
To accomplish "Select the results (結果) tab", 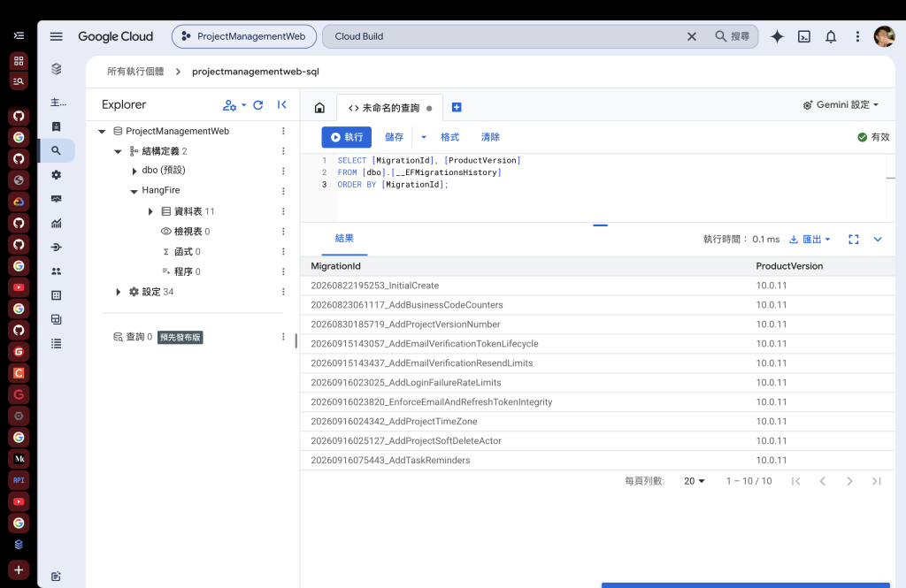I will 344,238.
